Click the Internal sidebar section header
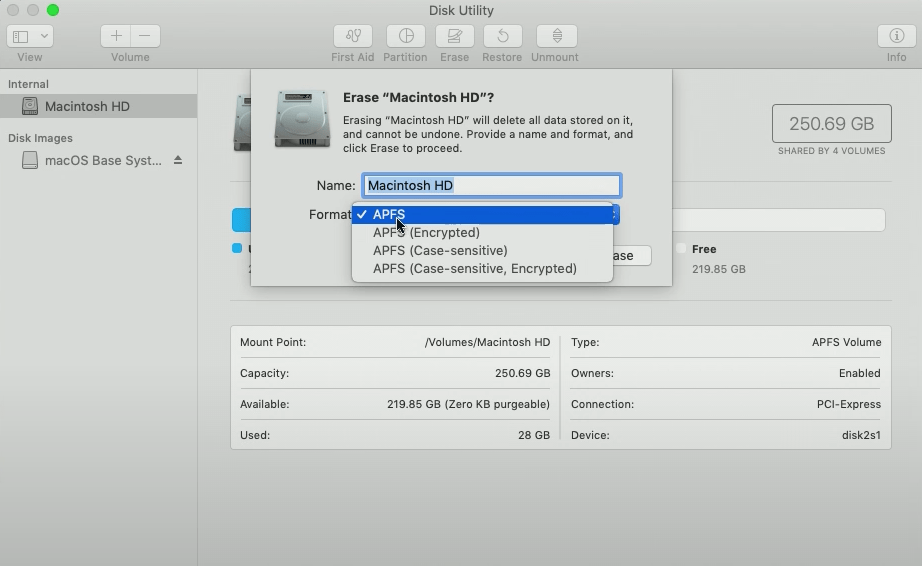The image size is (922, 566). (x=28, y=84)
